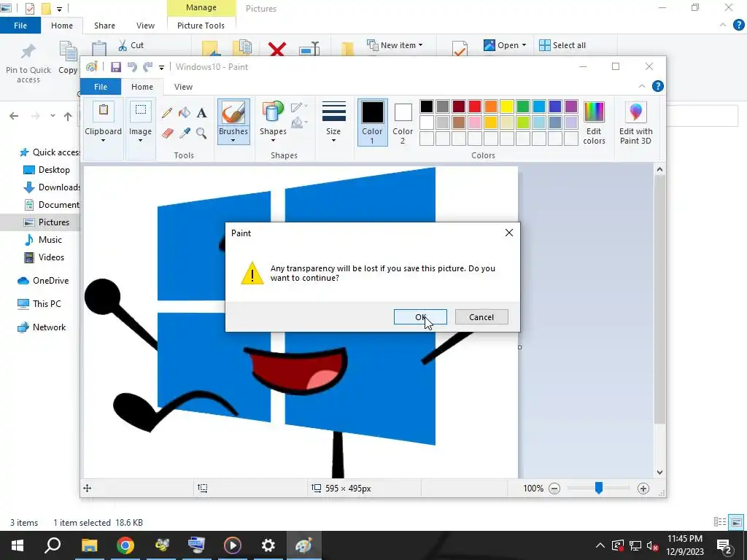This screenshot has width=747, height=560.
Task: Close the Paint transparency warning dialog
Action: point(508,233)
